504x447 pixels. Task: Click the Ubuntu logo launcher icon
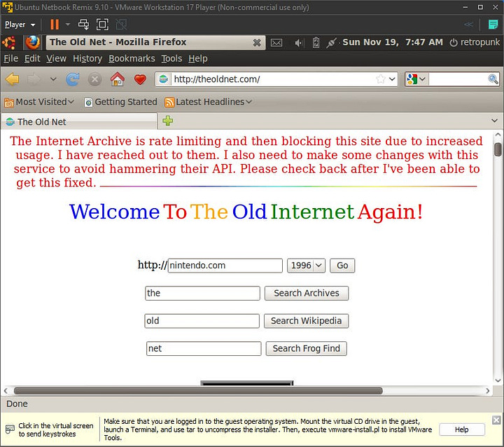[9, 43]
